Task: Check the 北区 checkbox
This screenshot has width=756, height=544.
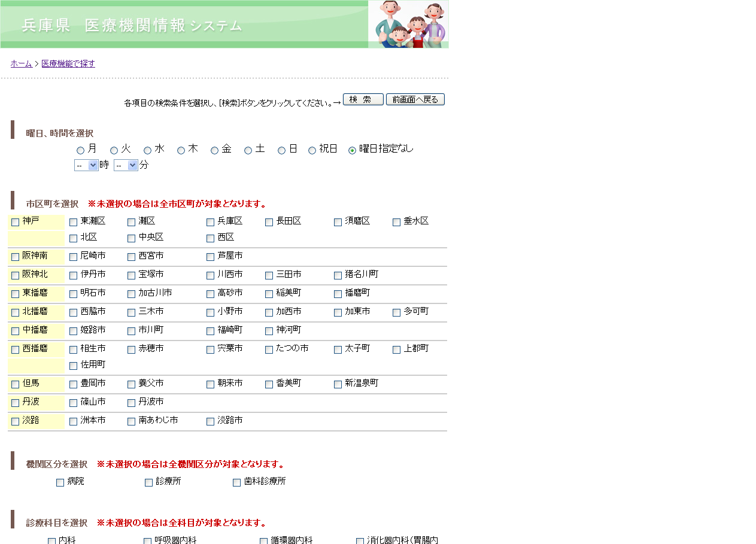Action: tap(74, 239)
